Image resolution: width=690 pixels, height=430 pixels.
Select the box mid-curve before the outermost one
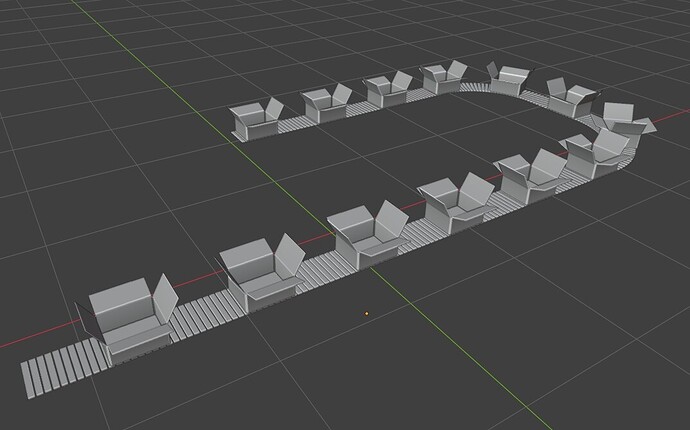[x=571, y=98]
